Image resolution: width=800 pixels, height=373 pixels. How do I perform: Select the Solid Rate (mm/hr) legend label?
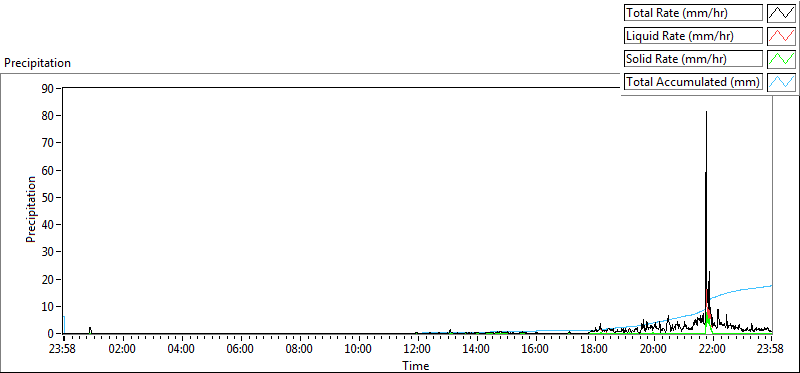(693, 59)
